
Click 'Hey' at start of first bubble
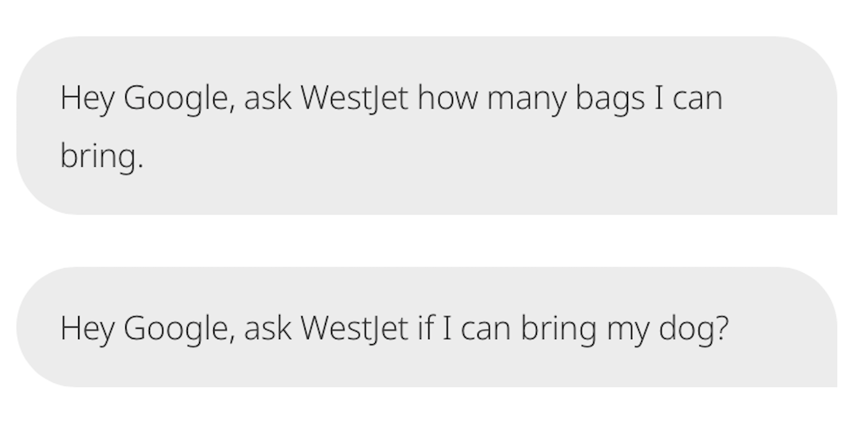(x=87, y=99)
